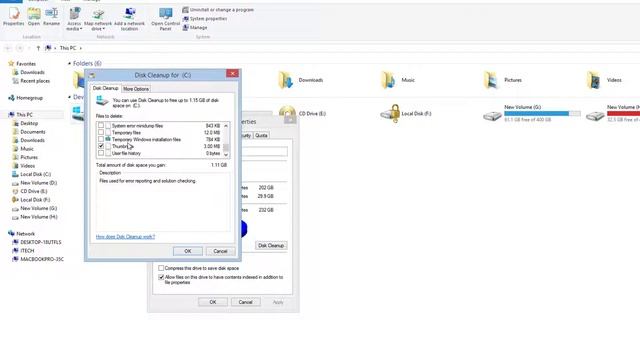Open the Videos folder in the Folders section
Image resolution: width=640 pixels, height=360 pixels.
[604, 80]
